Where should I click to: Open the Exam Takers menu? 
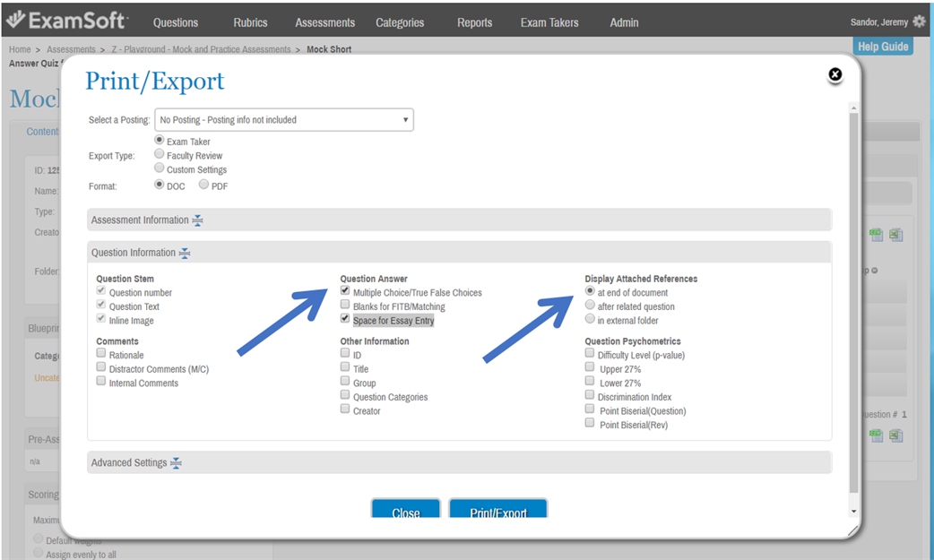point(549,22)
